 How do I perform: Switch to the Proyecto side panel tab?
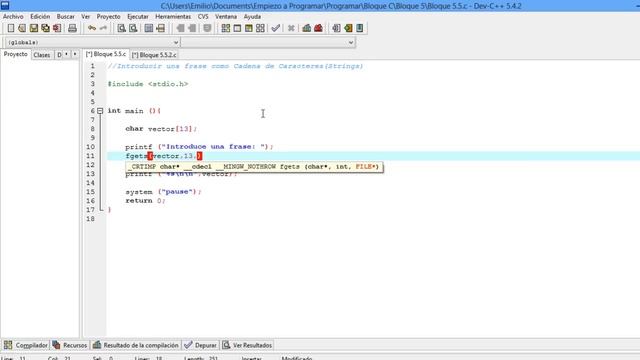16,54
